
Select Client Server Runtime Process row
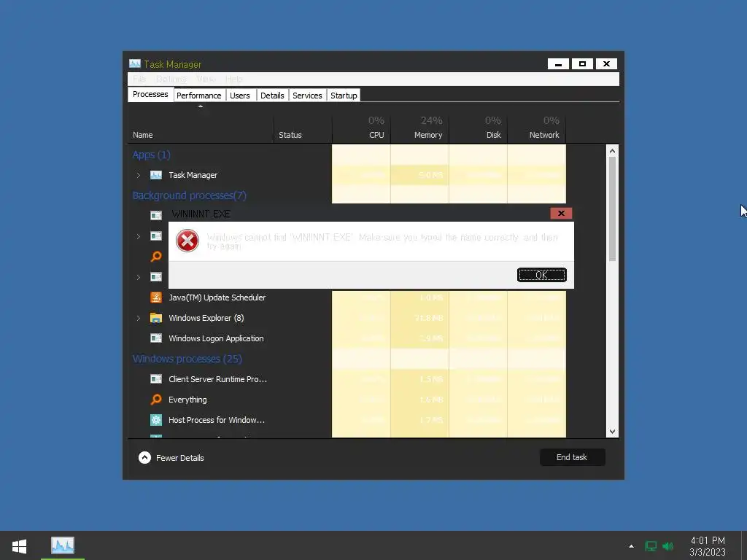coord(347,379)
